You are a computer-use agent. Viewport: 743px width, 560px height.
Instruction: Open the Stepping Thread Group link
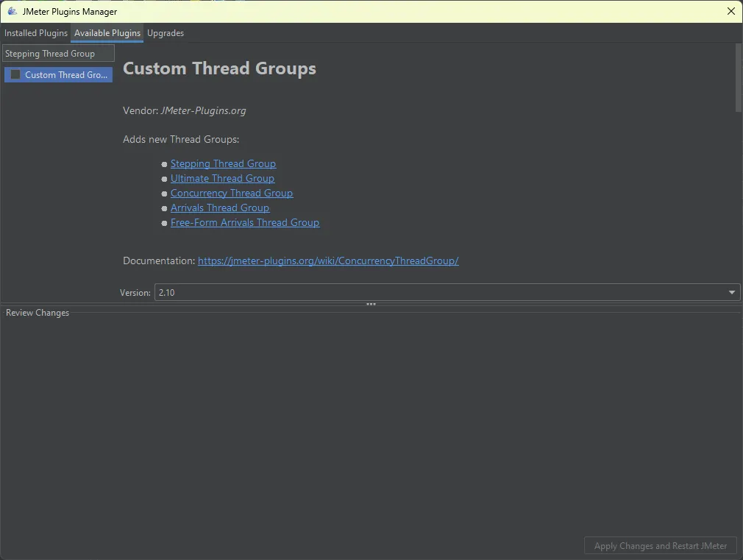[x=223, y=163]
